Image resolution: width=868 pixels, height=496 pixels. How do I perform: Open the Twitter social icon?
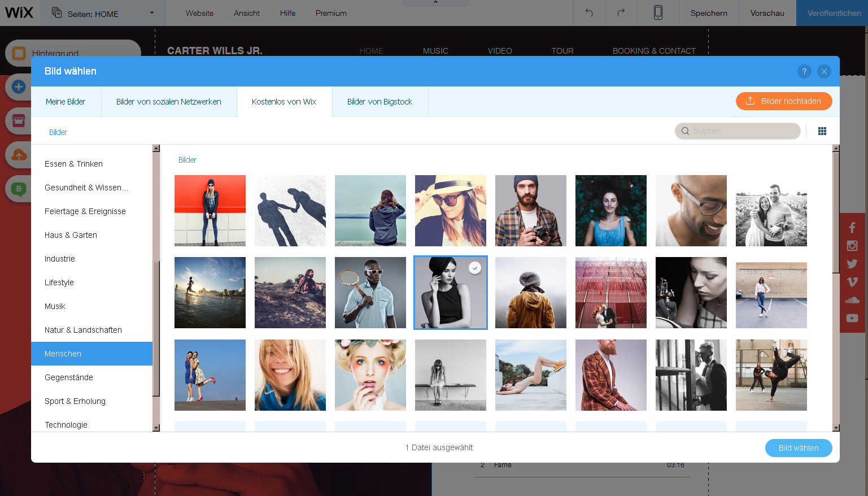pos(852,264)
